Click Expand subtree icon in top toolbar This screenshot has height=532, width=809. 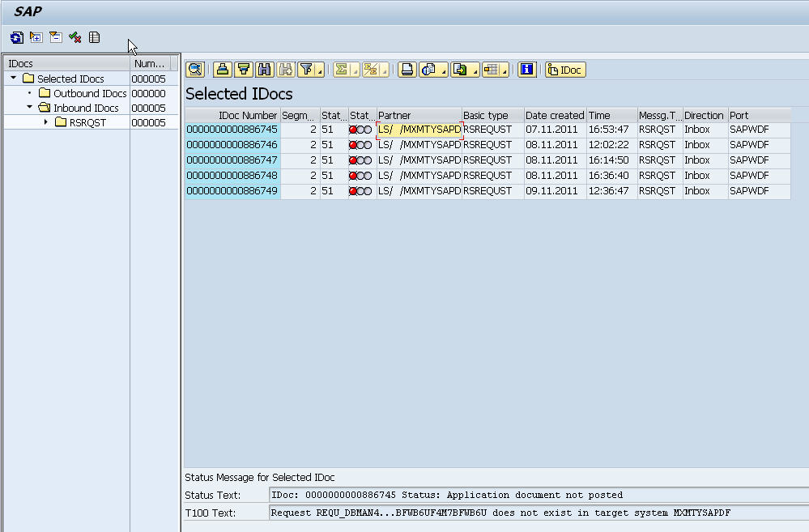click(x=36, y=37)
